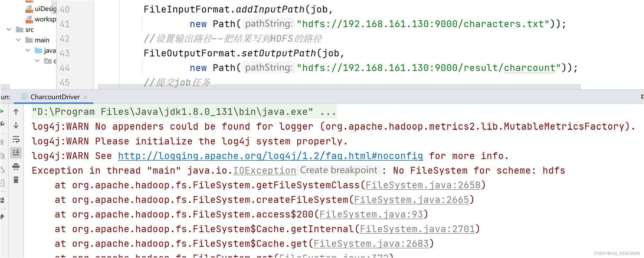Collapse the src folder

9,30
